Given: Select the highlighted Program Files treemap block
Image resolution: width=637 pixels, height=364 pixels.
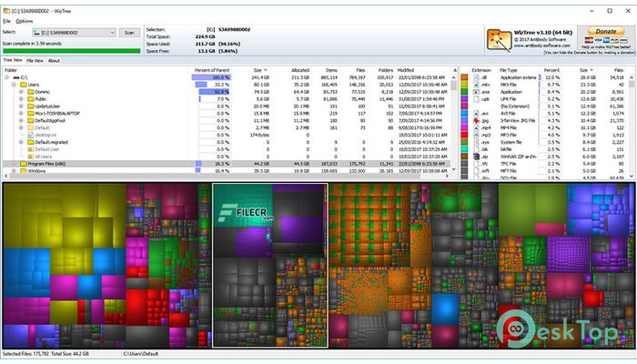Looking at the screenshot, I should coord(270,266).
